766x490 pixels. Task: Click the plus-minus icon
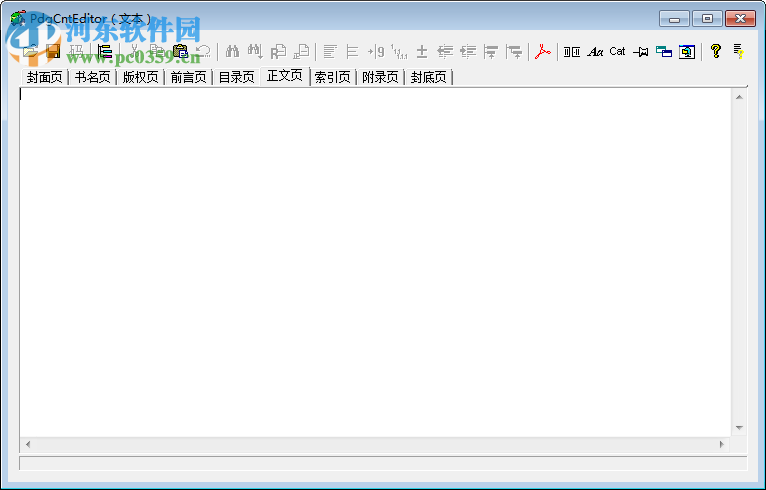422,51
